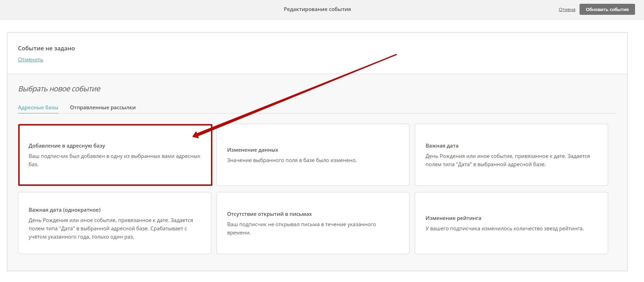
Task: Click 'У вашего подписчика изменилось количество' description
Action: pyautogui.click(x=504, y=229)
